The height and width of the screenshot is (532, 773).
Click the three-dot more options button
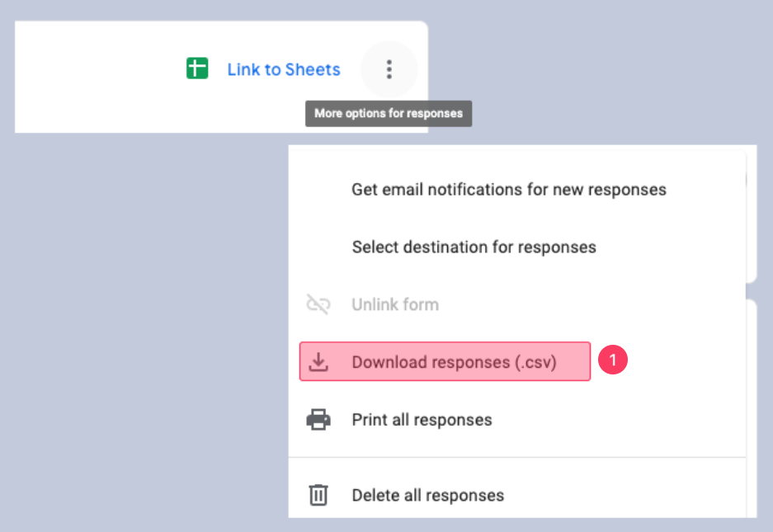click(389, 69)
